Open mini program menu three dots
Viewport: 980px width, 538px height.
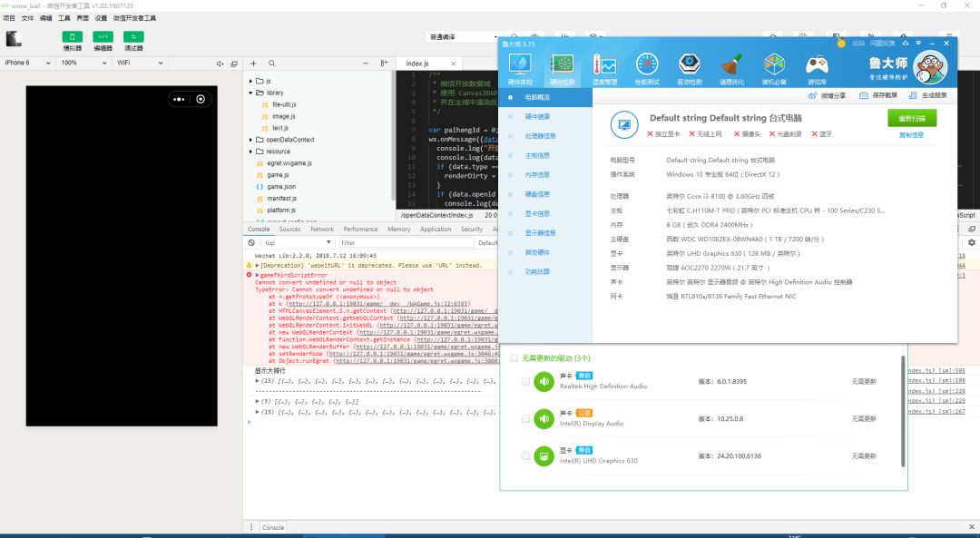[x=179, y=100]
